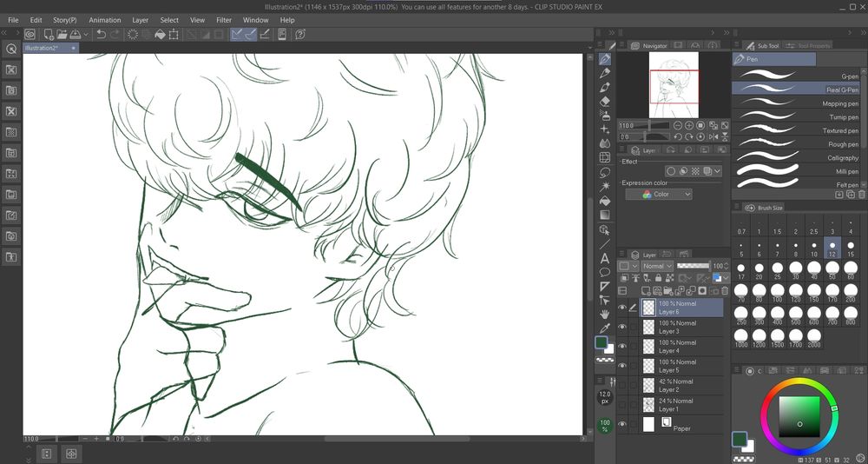Select the Auto select magic wand tool
868x464 pixels.
(x=605, y=186)
